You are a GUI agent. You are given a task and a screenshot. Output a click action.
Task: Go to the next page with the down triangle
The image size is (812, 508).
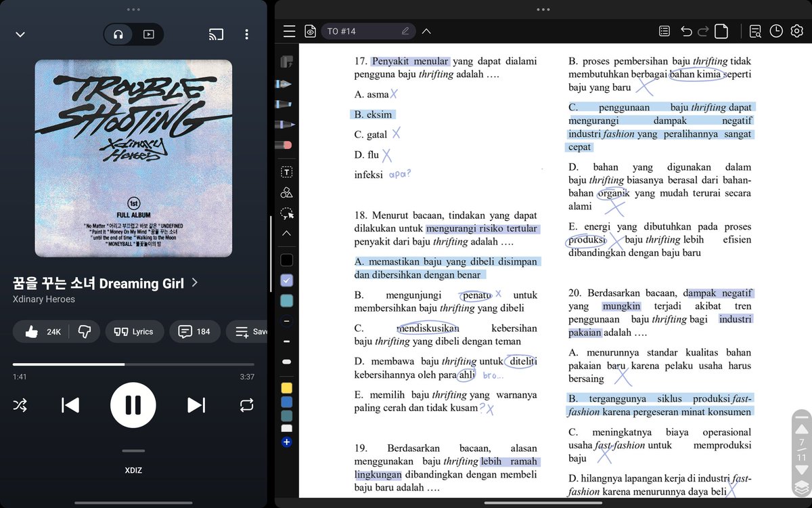click(x=801, y=470)
